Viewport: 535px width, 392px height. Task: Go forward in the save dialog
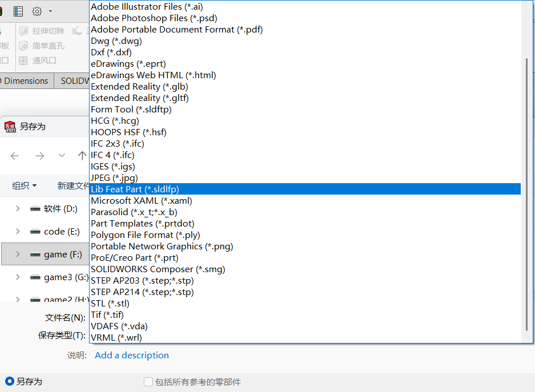coord(40,156)
